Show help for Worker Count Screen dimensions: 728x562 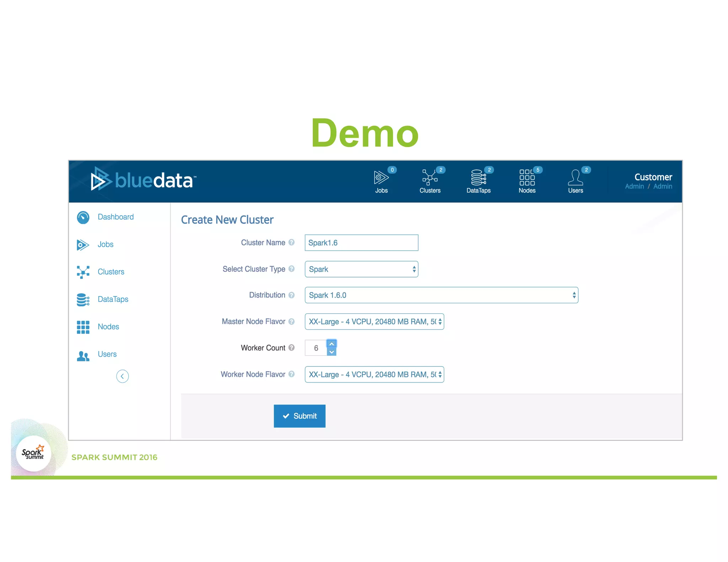tap(291, 347)
